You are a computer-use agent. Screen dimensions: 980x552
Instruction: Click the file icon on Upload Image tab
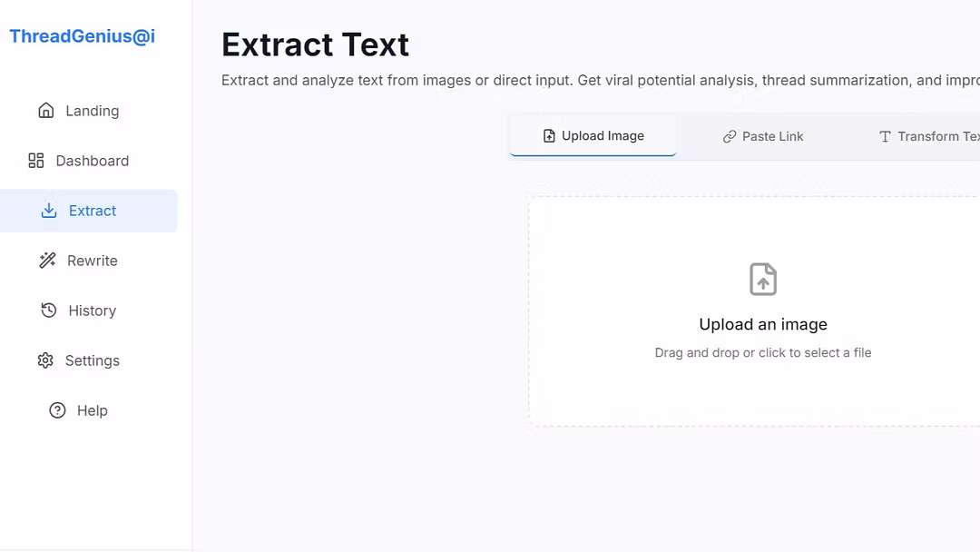[549, 135]
